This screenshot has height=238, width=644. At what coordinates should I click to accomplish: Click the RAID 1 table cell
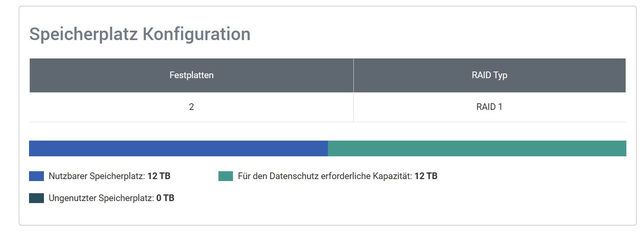[x=489, y=107]
